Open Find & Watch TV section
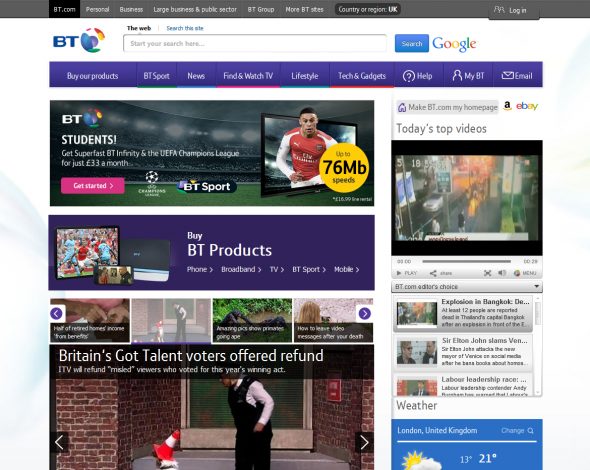Screen dimensions: 590x470 point(248,76)
